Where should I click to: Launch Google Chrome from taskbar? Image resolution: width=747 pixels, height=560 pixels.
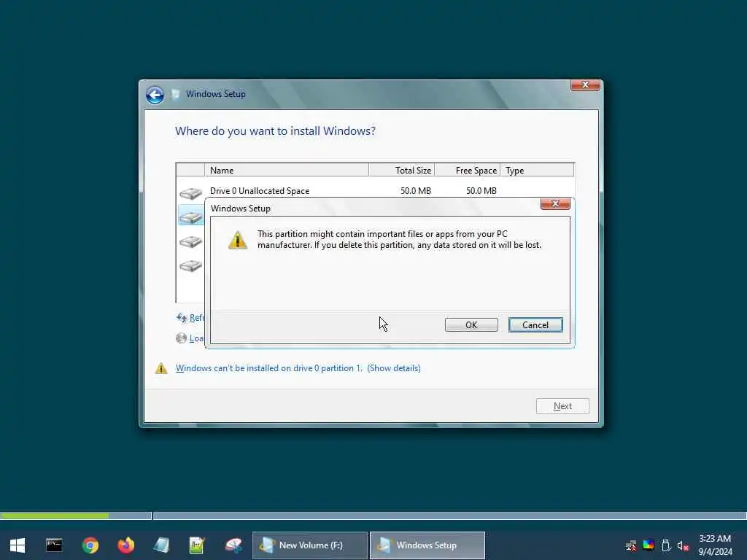pyautogui.click(x=90, y=545)
